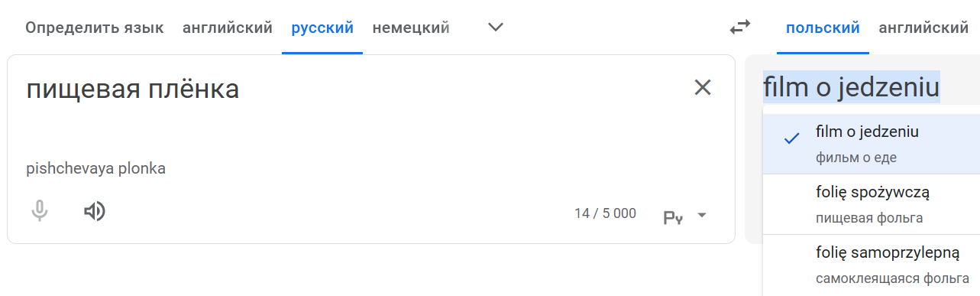Expand more source languages chevron
980x296 pixels.
(496, 28)
